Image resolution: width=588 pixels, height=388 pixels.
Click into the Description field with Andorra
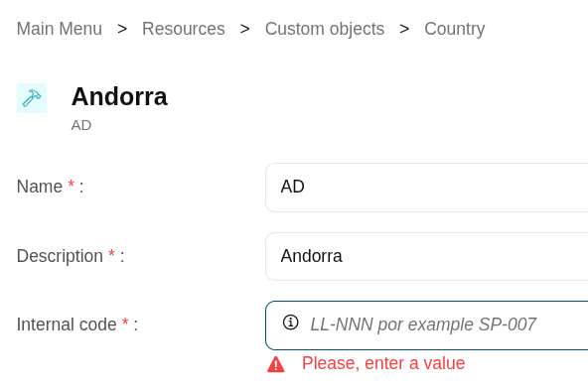[x=426, y=257]
